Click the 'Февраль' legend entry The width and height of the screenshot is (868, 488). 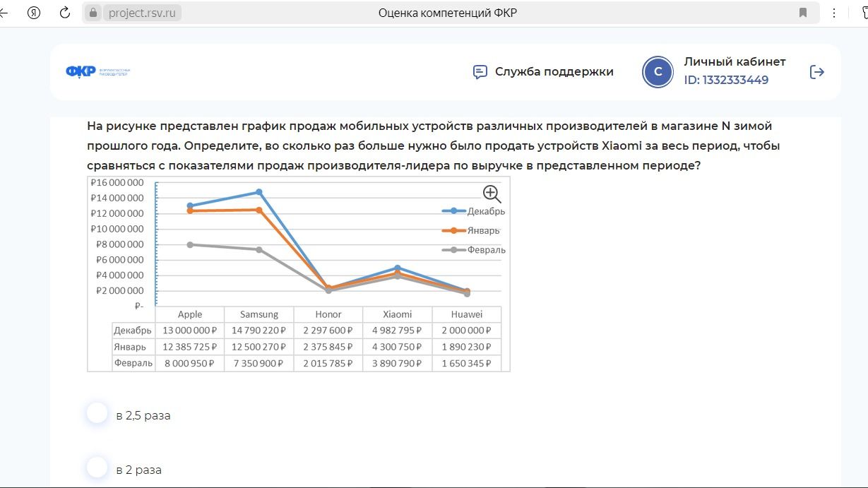(474, 250)
